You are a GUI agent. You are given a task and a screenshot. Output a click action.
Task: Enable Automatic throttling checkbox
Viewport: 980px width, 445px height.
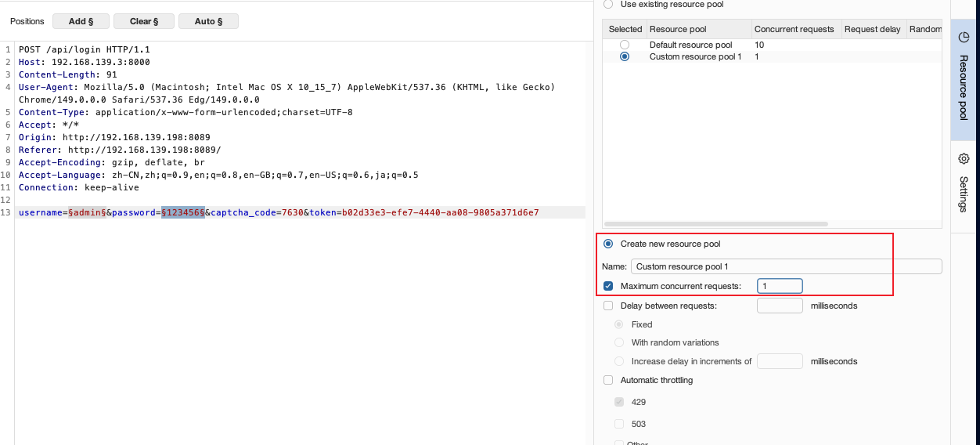pos(608,380)
